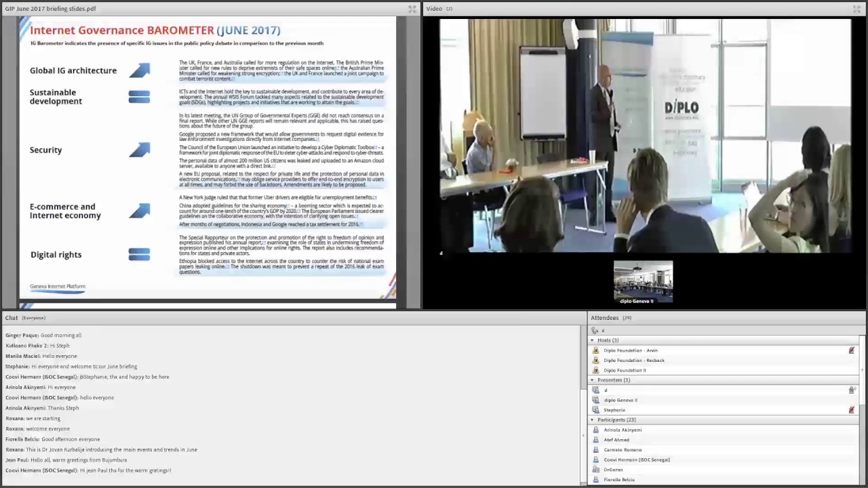Click the Chat (Everyone) panel title
This screenshot has height=488, width=868.
tap(25, 318)
